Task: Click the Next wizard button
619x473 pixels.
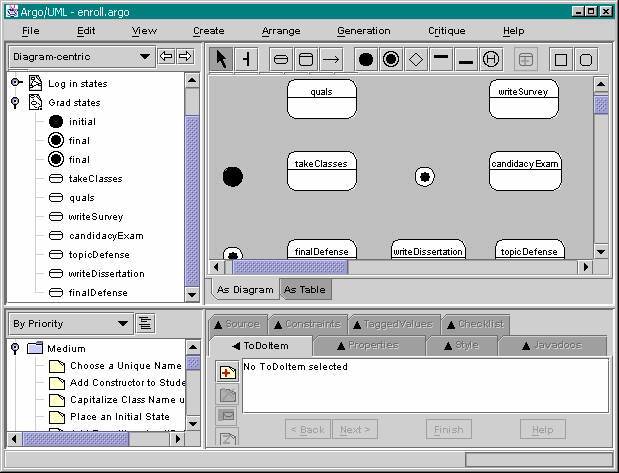Action: click(x=355, y=429)
